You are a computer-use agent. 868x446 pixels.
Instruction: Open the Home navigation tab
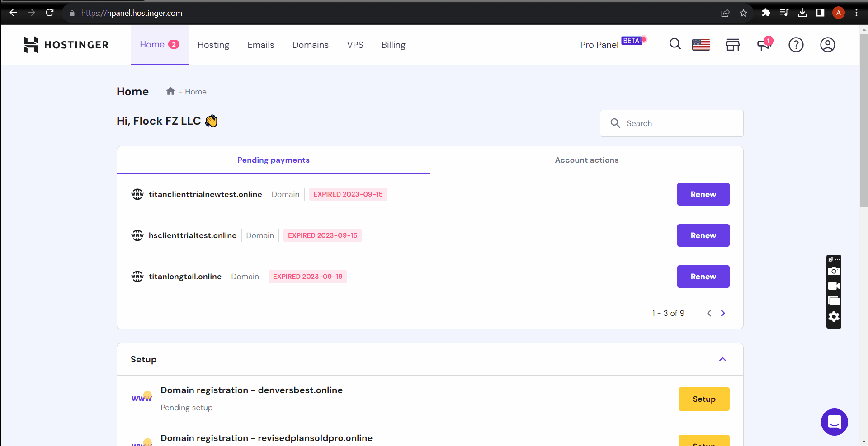point(160,45)
